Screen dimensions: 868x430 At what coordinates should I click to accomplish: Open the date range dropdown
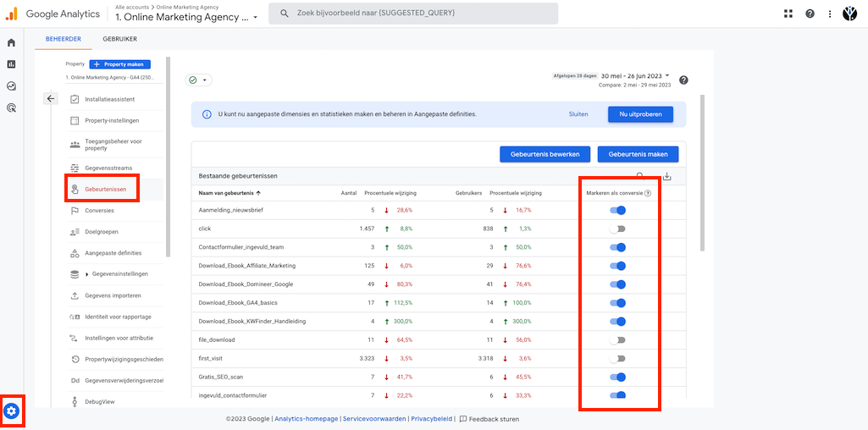635,75
